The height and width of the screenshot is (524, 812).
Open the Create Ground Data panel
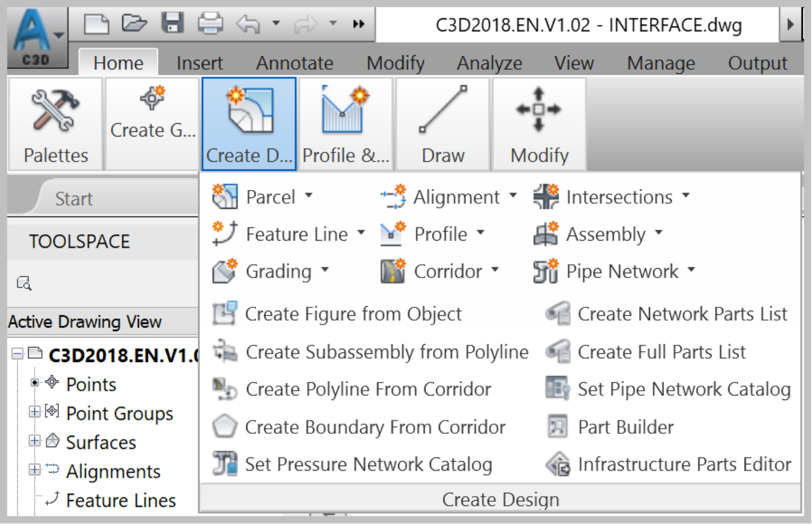pyautogui.click(x=152, y=124)
